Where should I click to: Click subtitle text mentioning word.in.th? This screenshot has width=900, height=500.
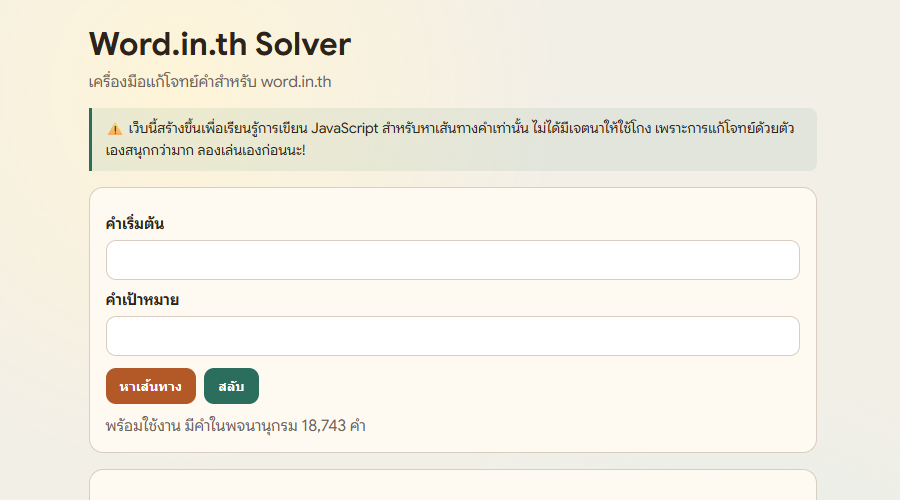pyautogui.click(x=210, y=82)
